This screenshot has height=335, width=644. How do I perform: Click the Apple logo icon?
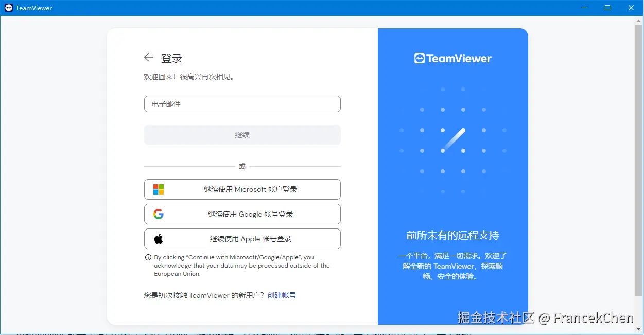(159, 239)
